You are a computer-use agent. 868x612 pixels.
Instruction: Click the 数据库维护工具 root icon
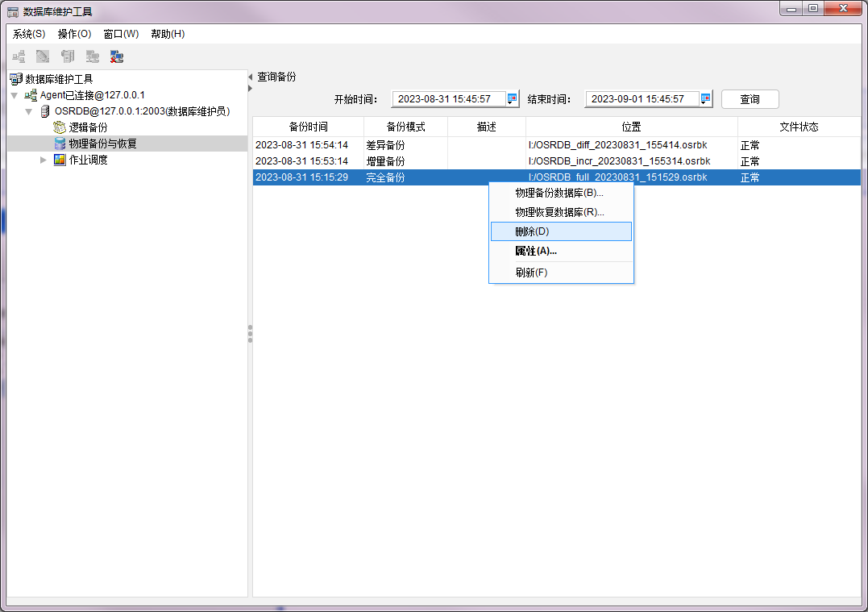tap(15, 79)
